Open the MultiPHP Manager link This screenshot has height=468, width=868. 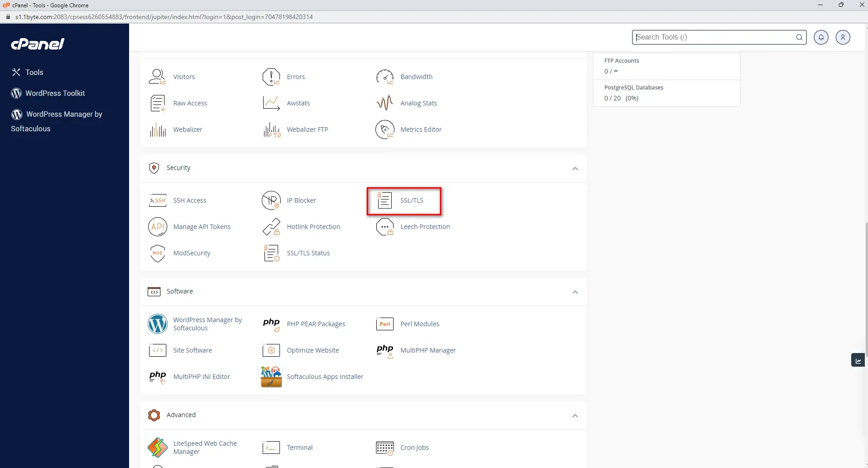428,350
